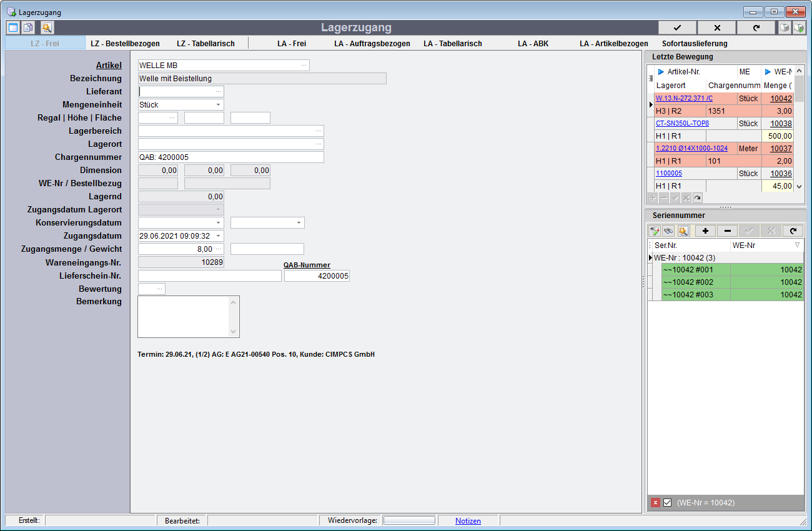812x531 pixels.
Task: Switch to LZ - Tabellarisch tab
Action: [205, 44]
